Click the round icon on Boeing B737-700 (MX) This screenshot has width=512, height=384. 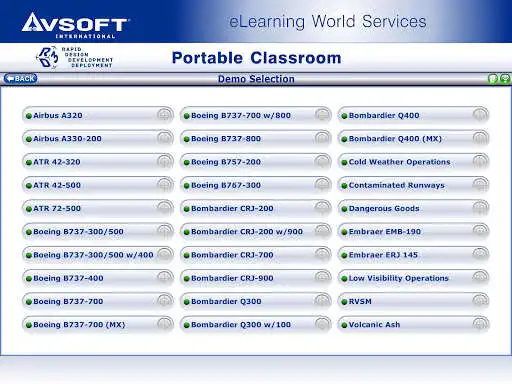165,324
